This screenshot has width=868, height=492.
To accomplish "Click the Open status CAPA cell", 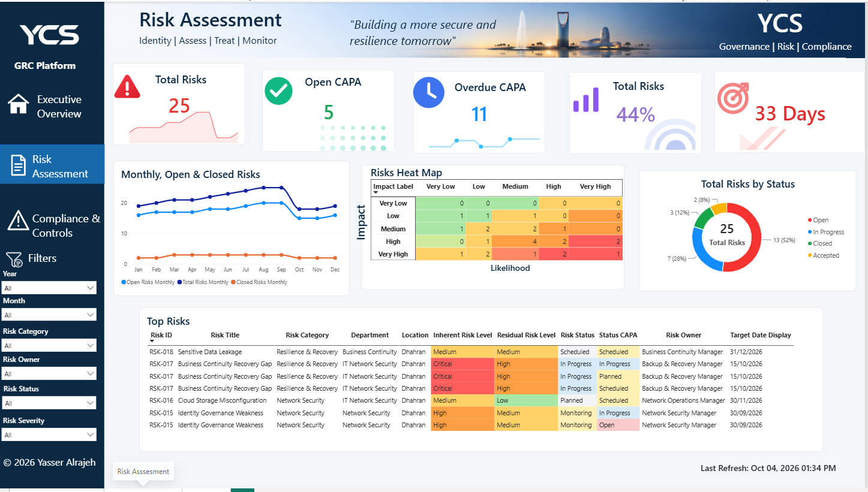I will pyautogui.click(x=618, y=425).
